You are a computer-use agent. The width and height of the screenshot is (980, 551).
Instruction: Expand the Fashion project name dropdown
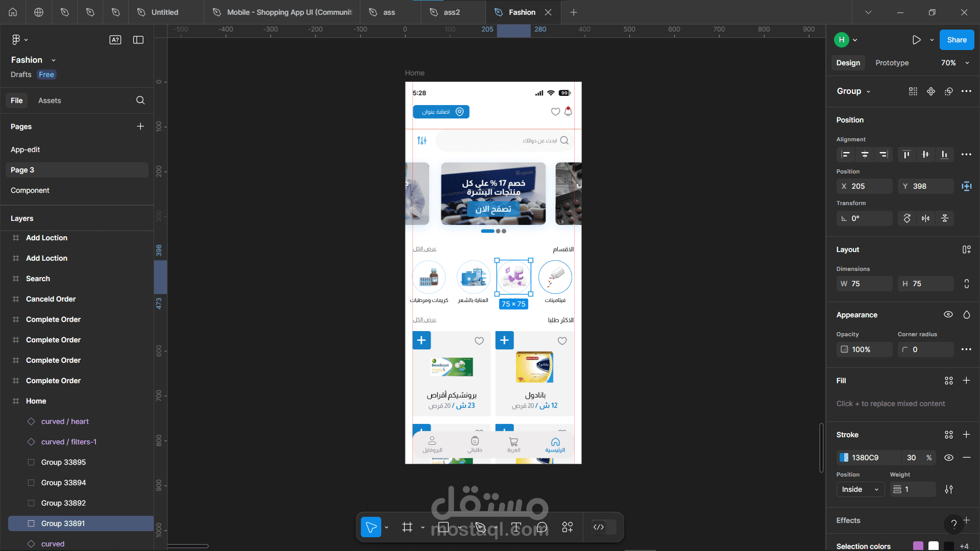coord(54,60)
